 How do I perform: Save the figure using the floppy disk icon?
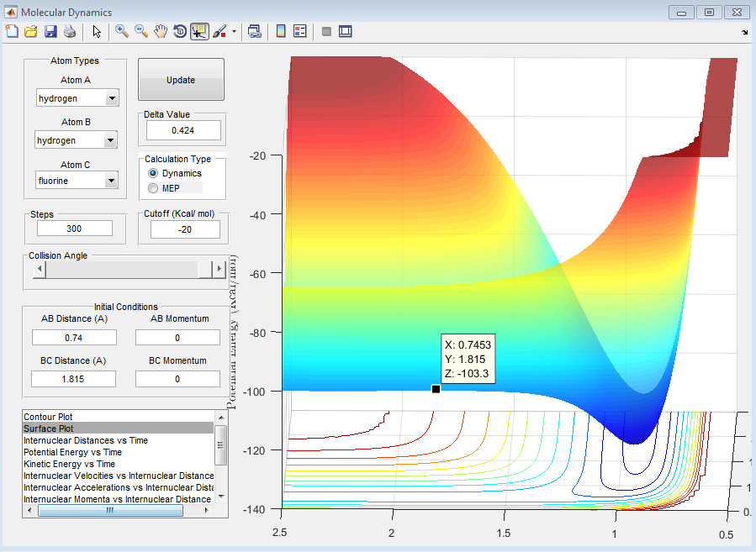tap(50, 32)
